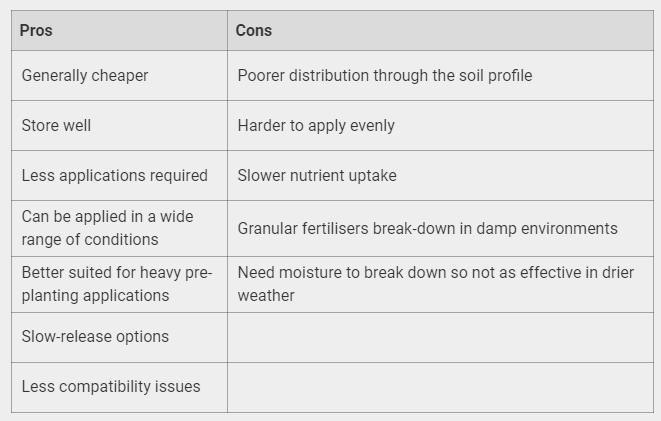Select the 'Store well' cell
661x421 pixels.
[56, 126]
